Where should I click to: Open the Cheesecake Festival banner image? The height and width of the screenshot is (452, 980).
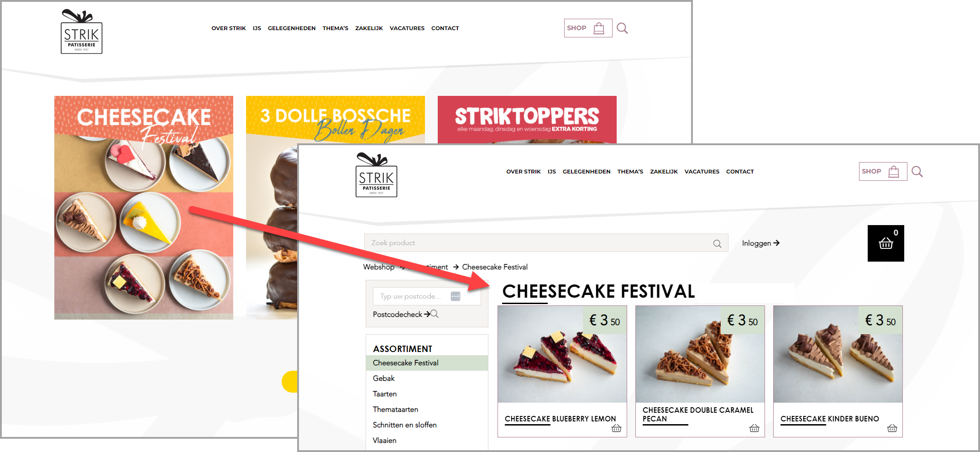point(144,208)
